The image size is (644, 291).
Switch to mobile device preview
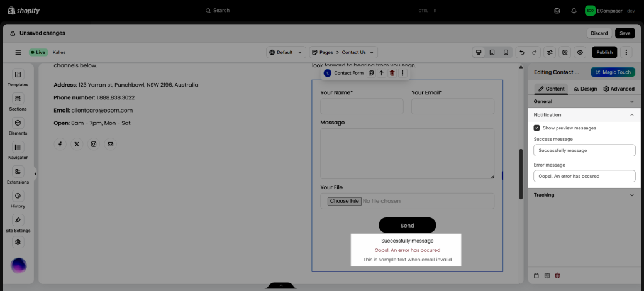(505, 53)
